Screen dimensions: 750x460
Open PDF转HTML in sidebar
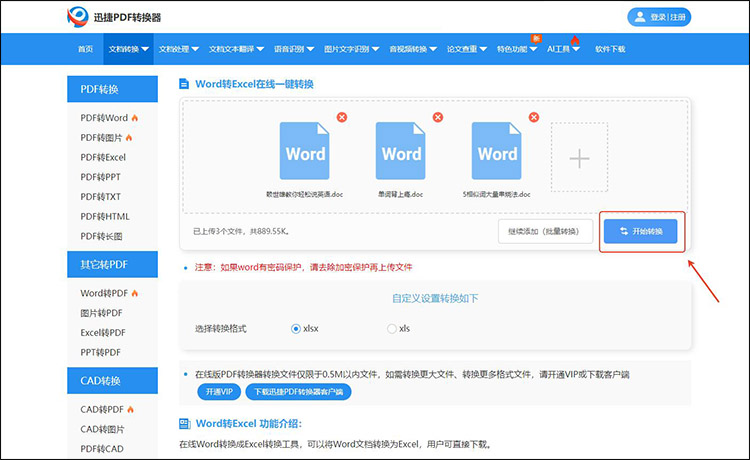105,217
